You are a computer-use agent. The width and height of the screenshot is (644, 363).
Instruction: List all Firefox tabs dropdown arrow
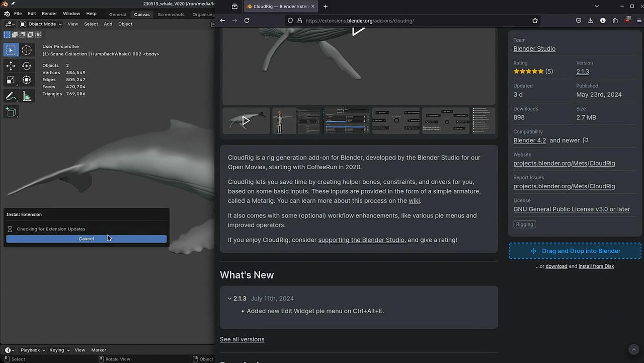coord(597,7)
